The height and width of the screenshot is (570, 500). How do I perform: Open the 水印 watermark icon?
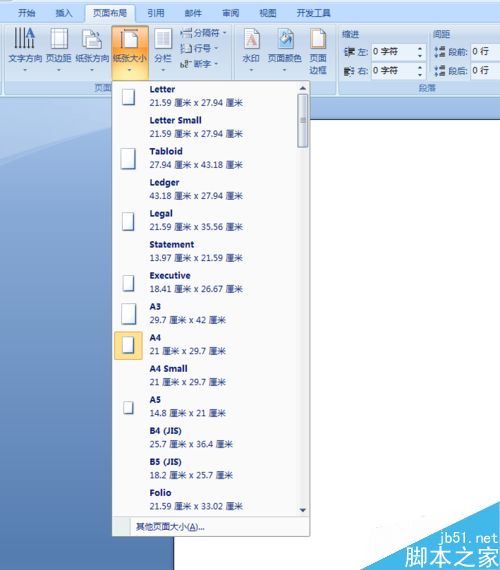[x=251, y=49]
